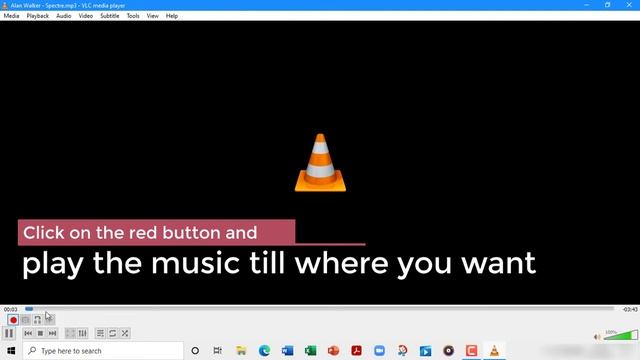Click the red Record button

pos(13,320)
